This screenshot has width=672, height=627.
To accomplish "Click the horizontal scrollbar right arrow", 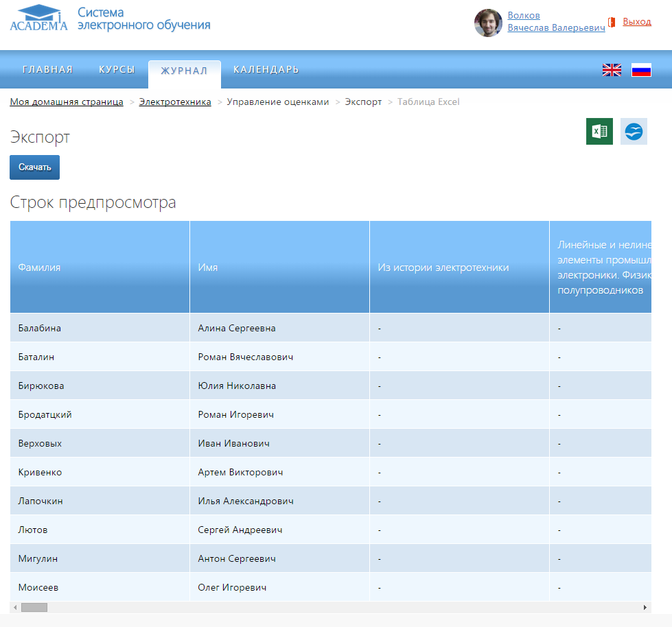I will [x=645, y=608].
